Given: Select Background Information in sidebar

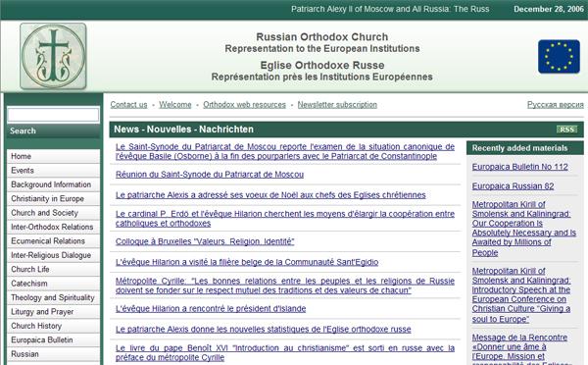Looking at the screenshot, I should (x=53, y=184).
